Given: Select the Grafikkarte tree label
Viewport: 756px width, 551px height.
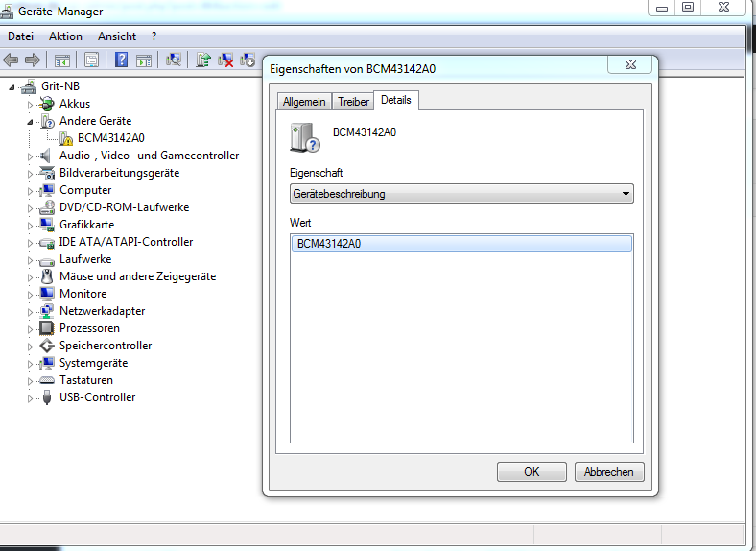Looking at the screenshot, I should coord(86,225).
